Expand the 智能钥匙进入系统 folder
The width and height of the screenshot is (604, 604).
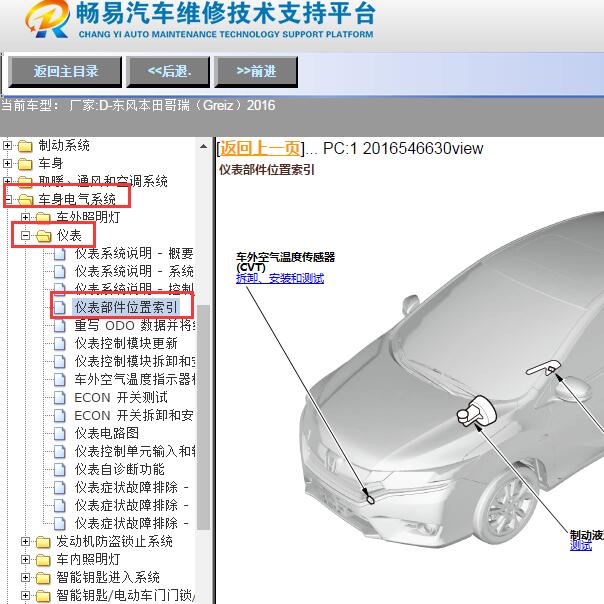pyautogui.click(x=25, y=577)
